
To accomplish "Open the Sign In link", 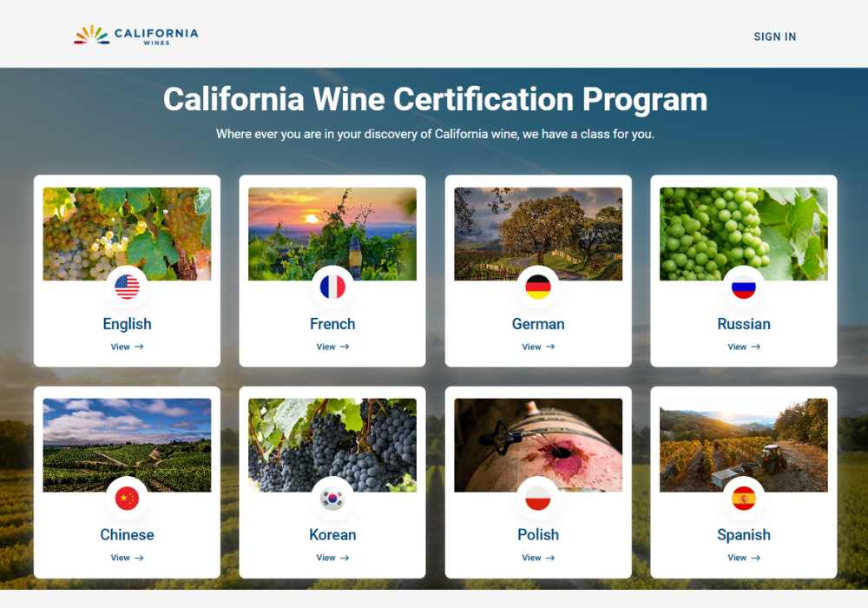I will point(774,36).
